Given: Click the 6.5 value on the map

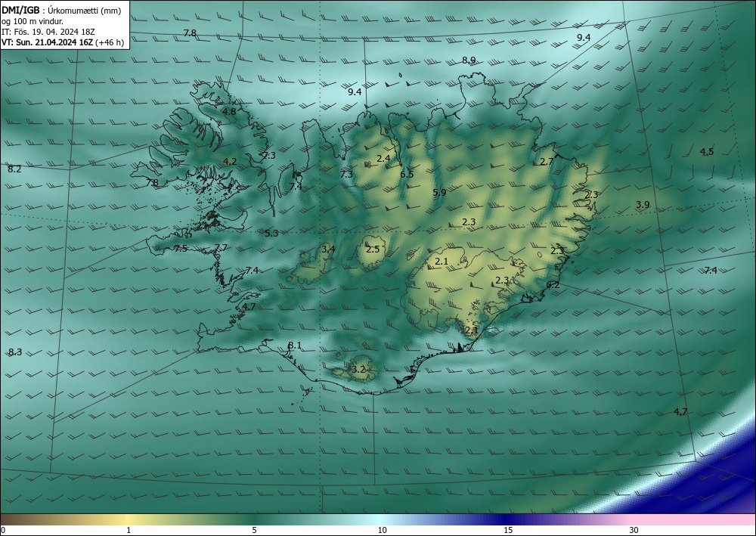Looking at the screenshot, I should point(407,174).
